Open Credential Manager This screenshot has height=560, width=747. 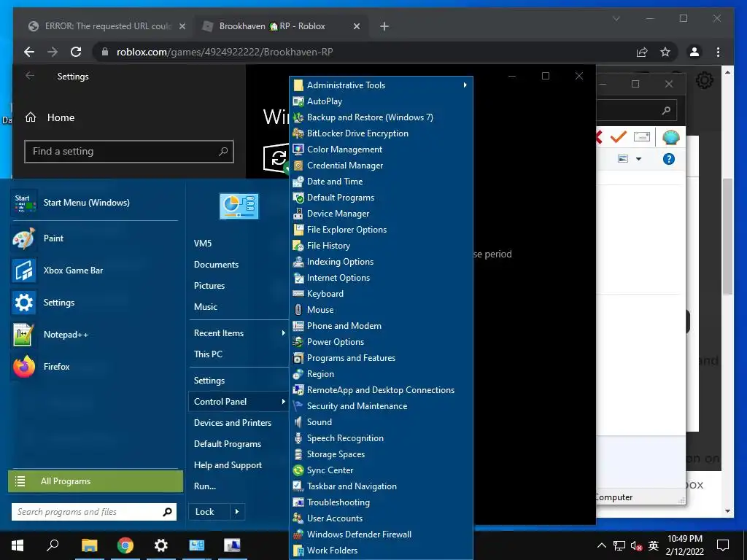[381, 166]
